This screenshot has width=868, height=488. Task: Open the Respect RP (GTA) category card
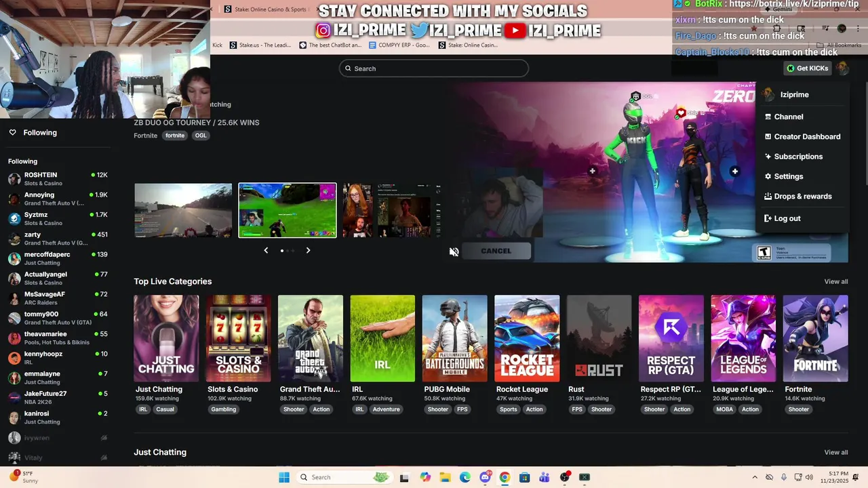click(671, 338)
